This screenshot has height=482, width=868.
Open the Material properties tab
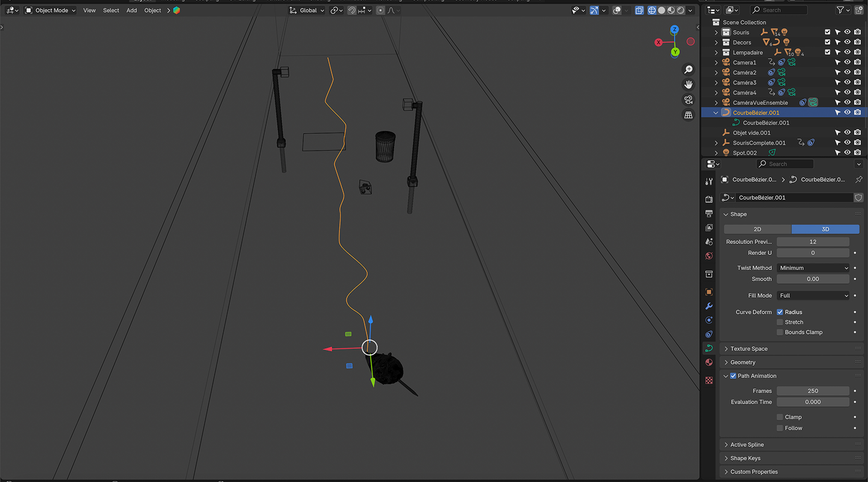709,363
